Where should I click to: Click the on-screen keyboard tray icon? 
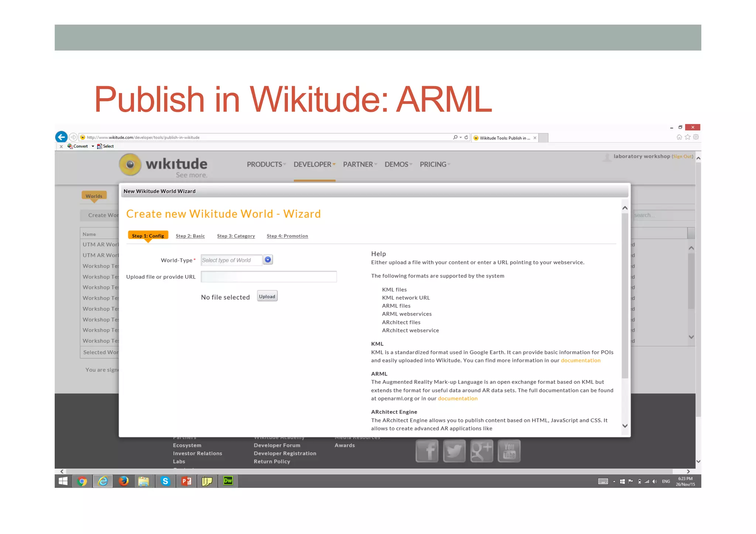[603, 481]
